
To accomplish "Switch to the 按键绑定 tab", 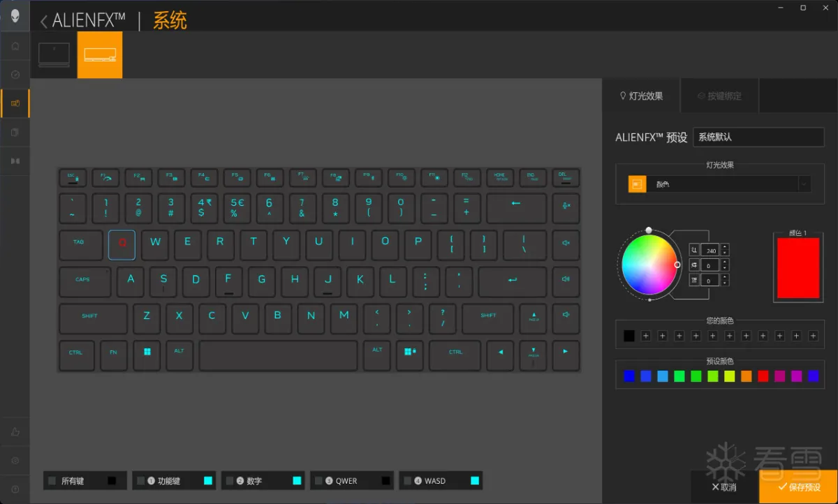I will click(x=720, y=96).
